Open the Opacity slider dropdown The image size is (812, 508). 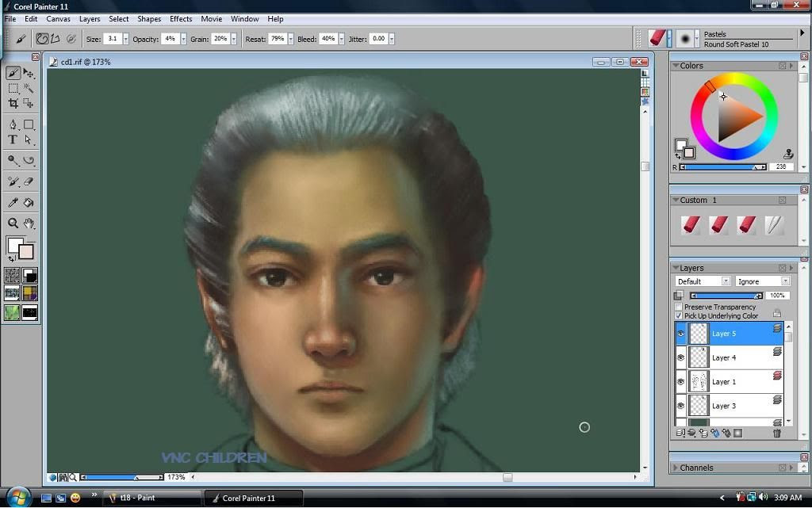pyautogui.click(x=183, y=39)
